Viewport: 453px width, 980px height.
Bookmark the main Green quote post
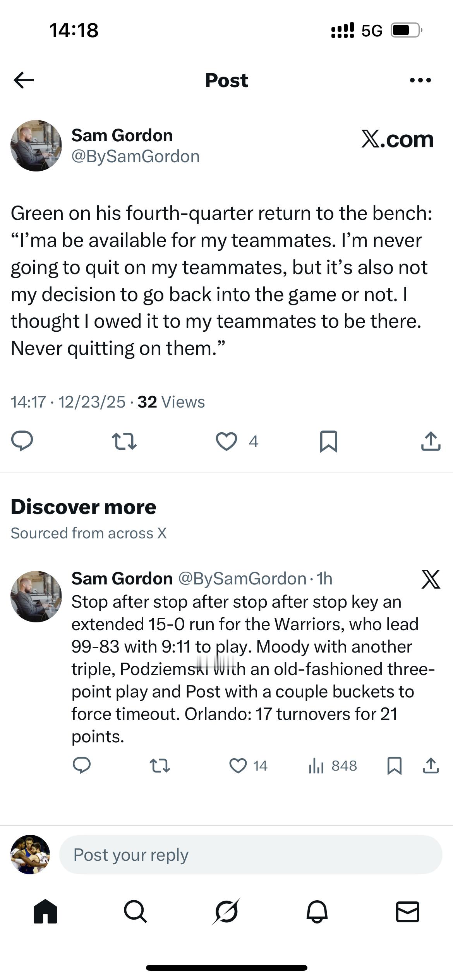(329, 441)
